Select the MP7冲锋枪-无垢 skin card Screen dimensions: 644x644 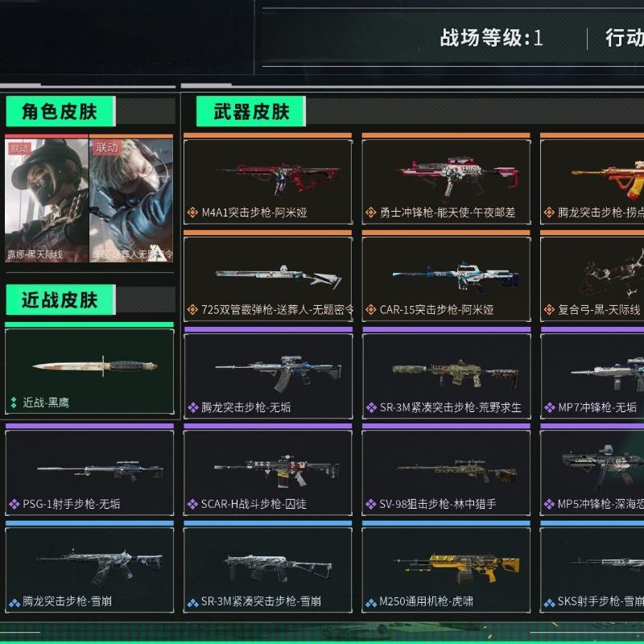pyautogui.click(x=592, y=376)
